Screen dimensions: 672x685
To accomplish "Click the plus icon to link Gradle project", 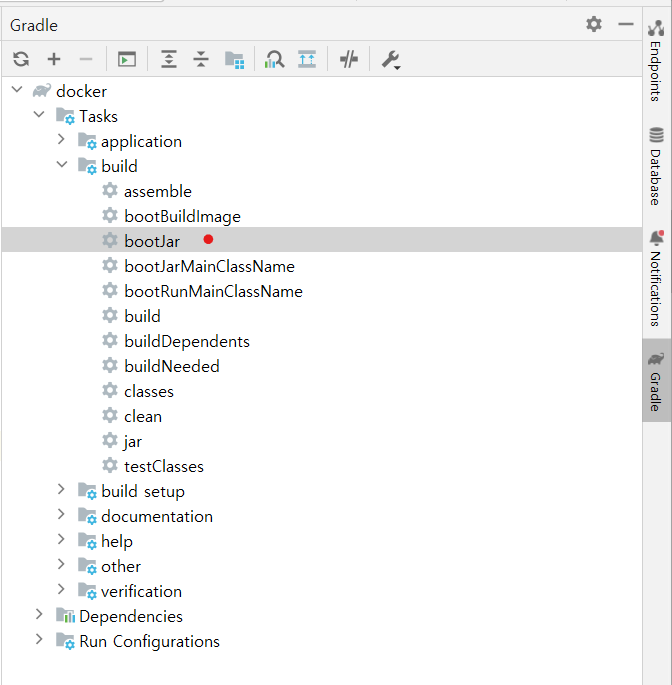I will (x=54, y=59).
